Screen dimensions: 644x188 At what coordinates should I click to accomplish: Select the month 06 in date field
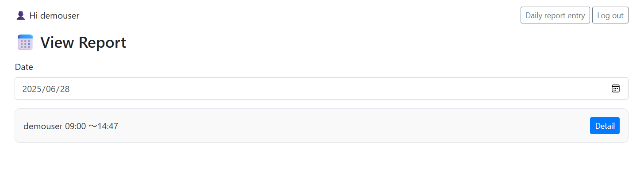coord(50,89)
